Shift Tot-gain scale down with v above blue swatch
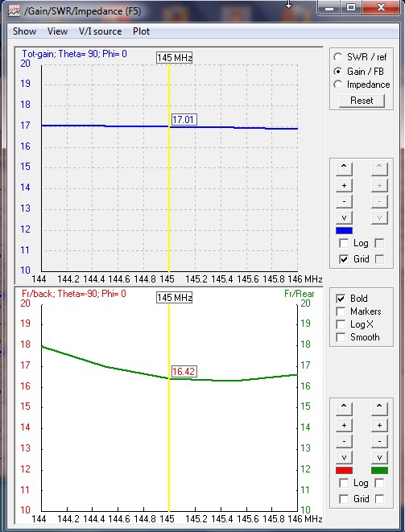This screenshot has height=532, width=405. pos(344,217)
